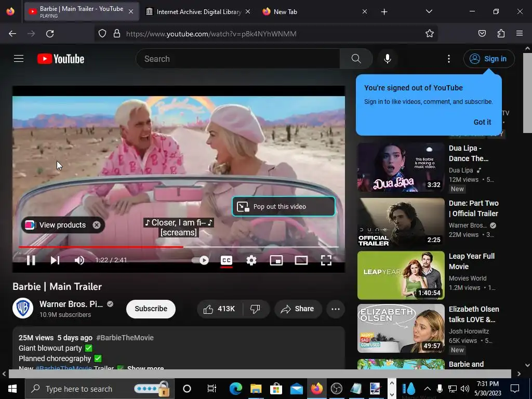Click the search magnifier button

click(356, 59)
